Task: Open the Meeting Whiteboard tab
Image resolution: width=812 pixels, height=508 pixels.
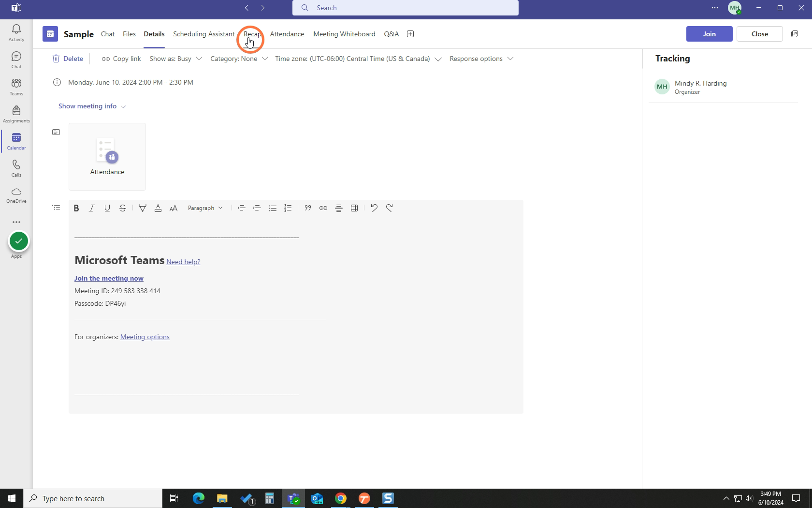Action: click(x=344, y=34)
